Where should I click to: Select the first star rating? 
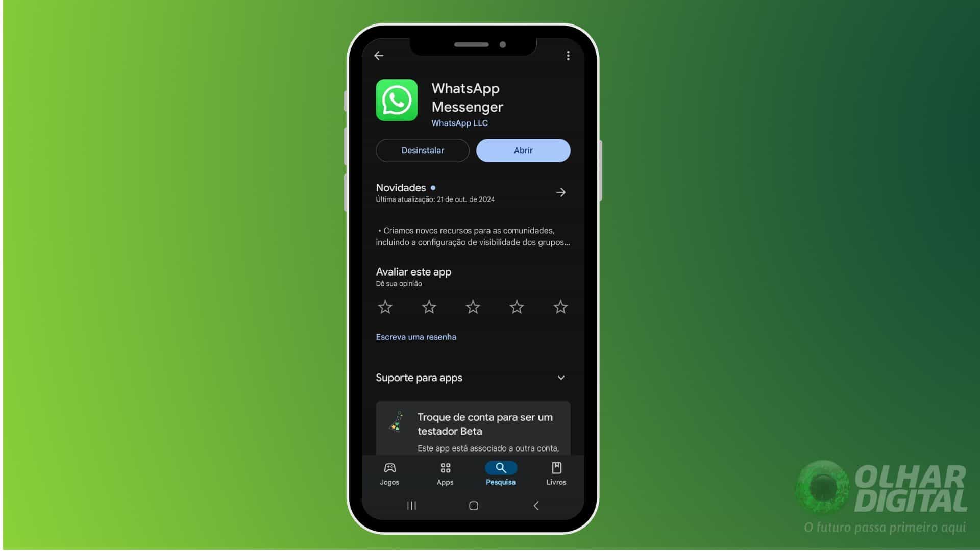[386, 308]
